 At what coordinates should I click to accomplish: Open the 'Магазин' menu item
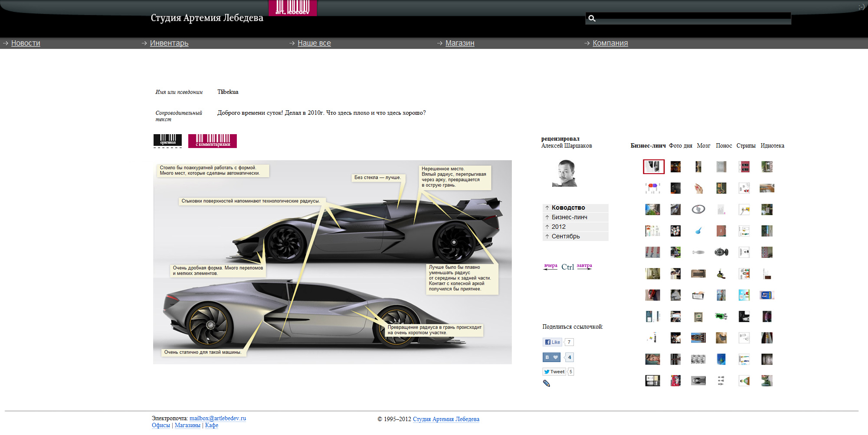459,43
